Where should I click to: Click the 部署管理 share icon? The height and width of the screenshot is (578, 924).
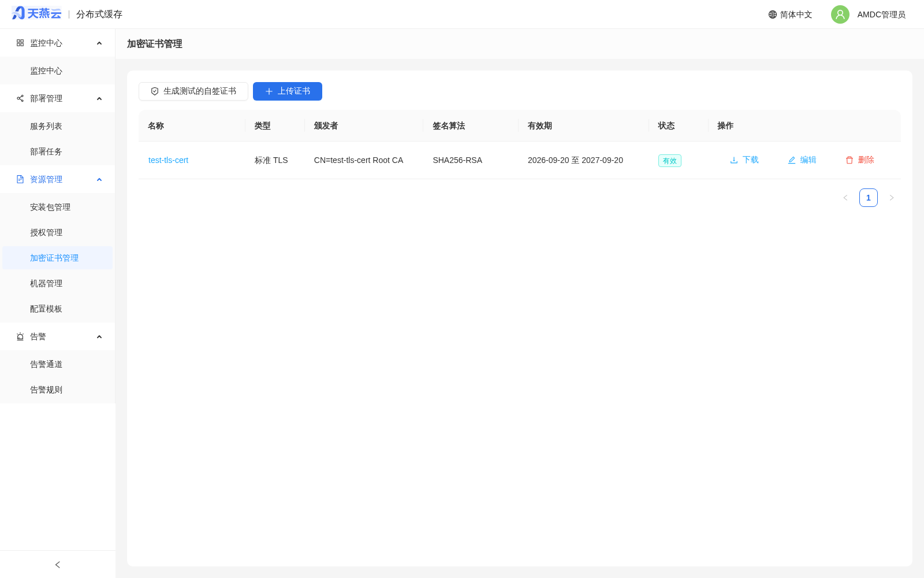tap(20, 98)
